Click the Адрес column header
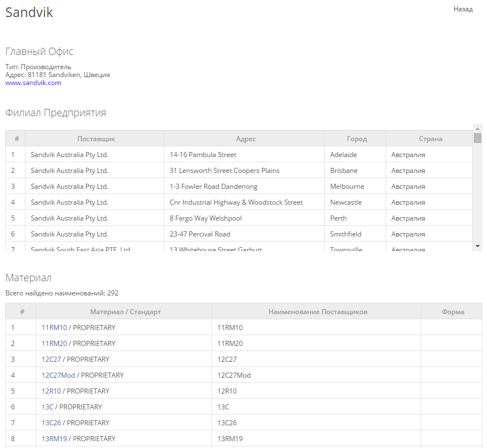This screenshot has width=487, height=448. click(x=244, y=138)
